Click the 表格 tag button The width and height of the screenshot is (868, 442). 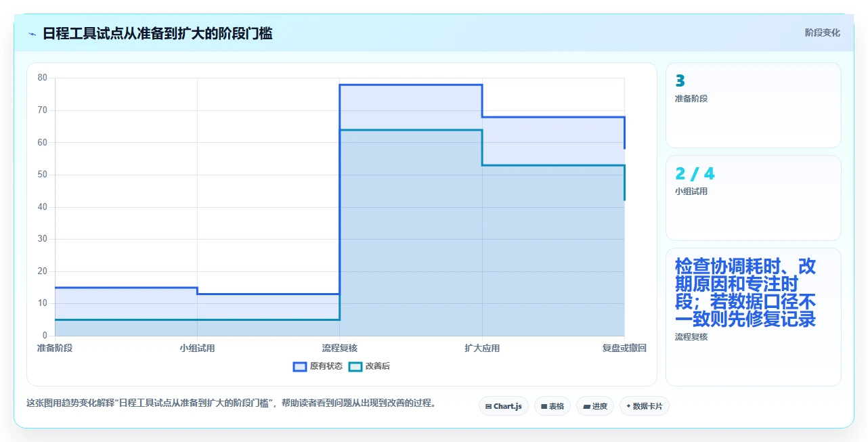pos(552,406)
